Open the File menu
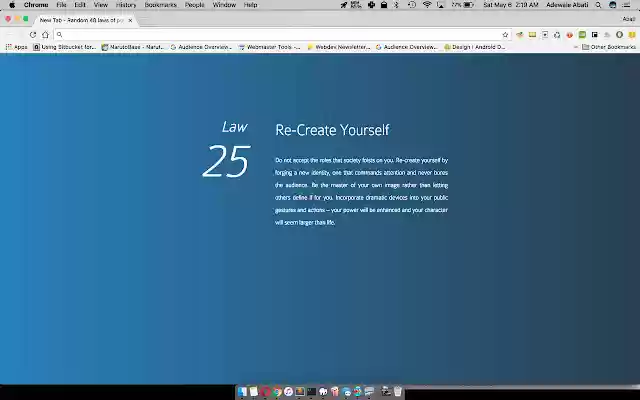 [x=61, y=5]
